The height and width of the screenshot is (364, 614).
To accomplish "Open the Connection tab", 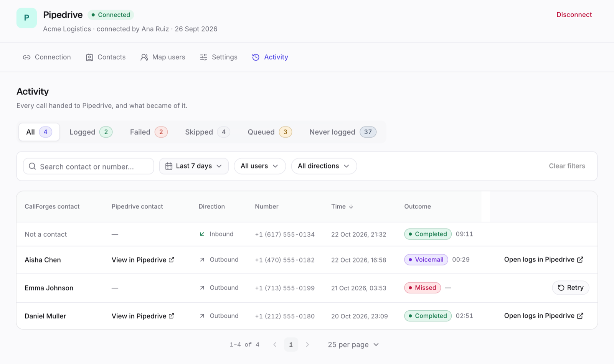I will point(47,57).
